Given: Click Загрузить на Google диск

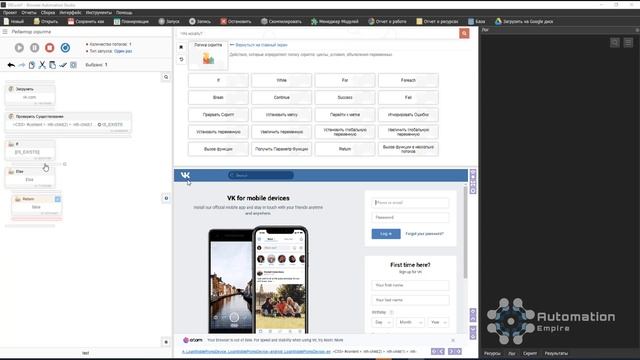Looking at the screenshot, I should pos(524,21).
